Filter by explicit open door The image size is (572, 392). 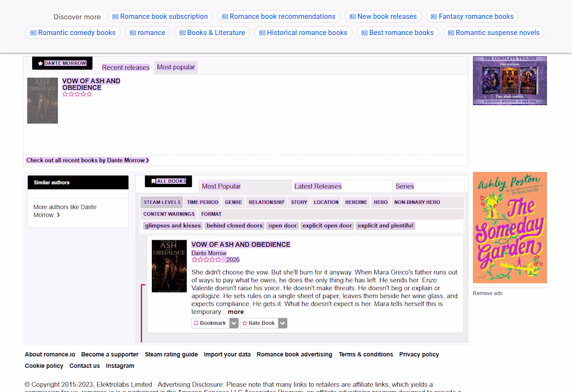327,226
